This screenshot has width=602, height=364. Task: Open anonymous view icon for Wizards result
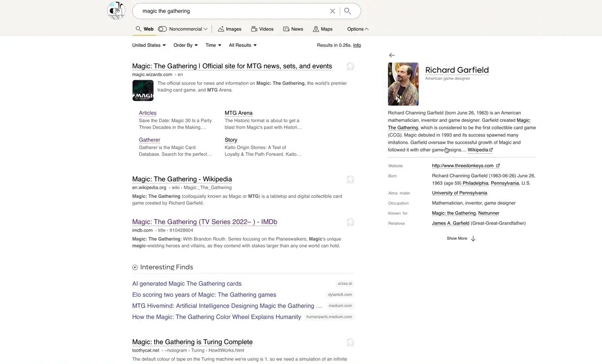350,66
